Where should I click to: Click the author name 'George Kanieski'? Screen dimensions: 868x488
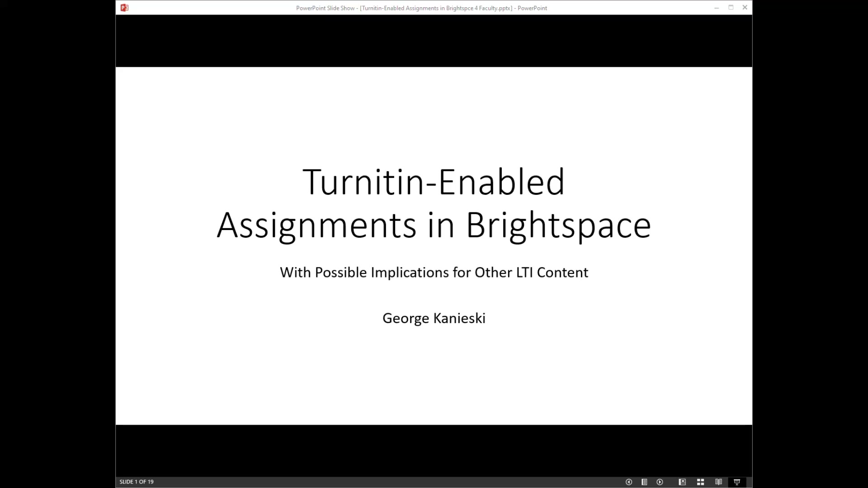click(x=434, y=318)
